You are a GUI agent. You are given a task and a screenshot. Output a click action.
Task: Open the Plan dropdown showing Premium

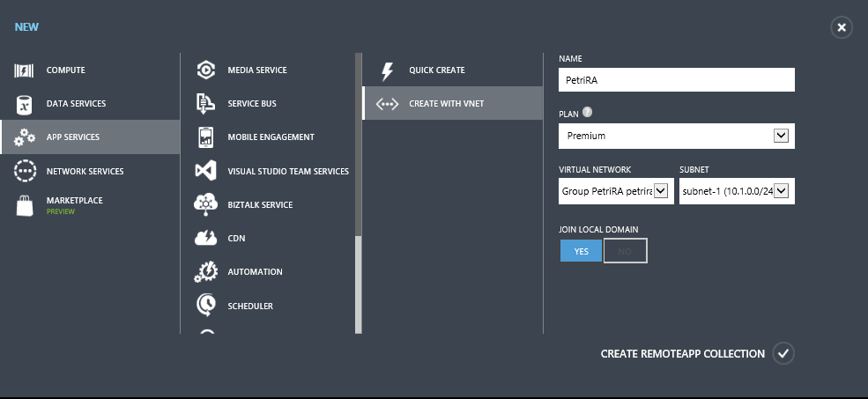[677, 136]
